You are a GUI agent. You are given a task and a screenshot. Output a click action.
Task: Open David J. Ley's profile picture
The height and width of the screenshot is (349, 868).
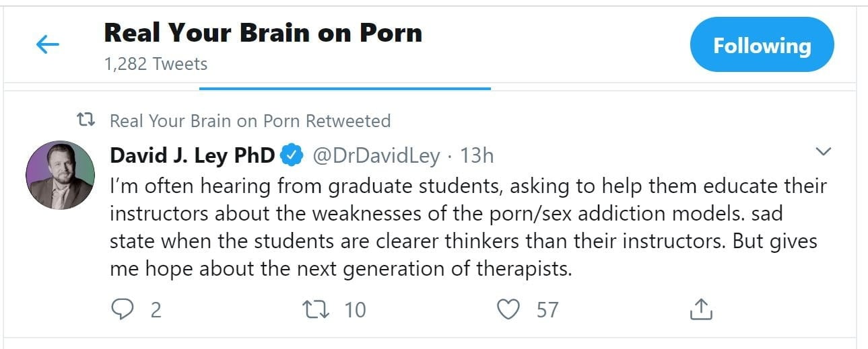[59, 175]
